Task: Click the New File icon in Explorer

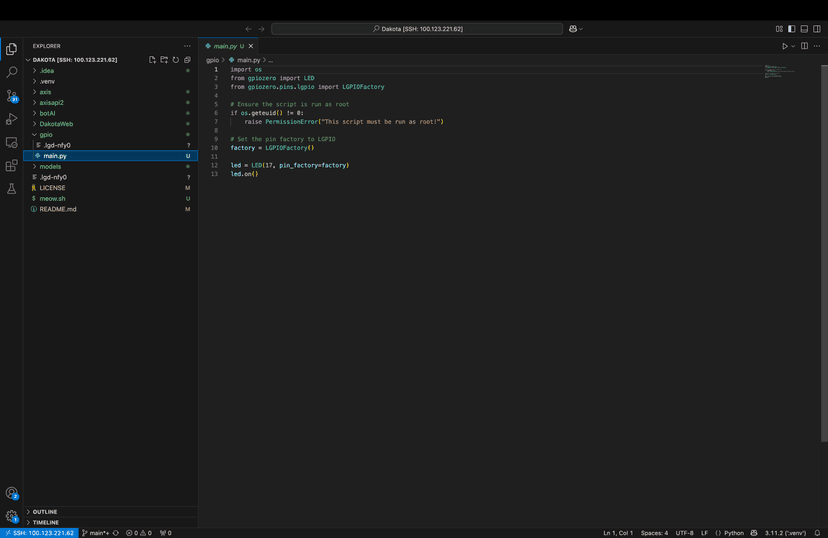Action: [152, 60]
